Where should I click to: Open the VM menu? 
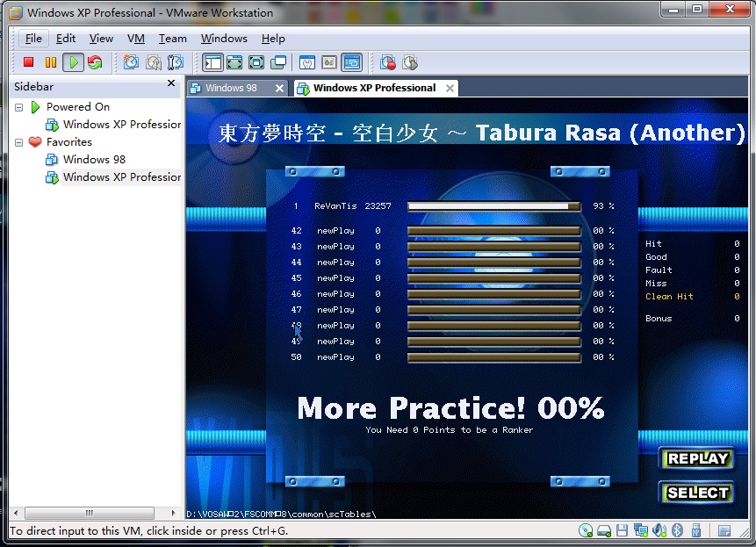click(x=136, y=39)
